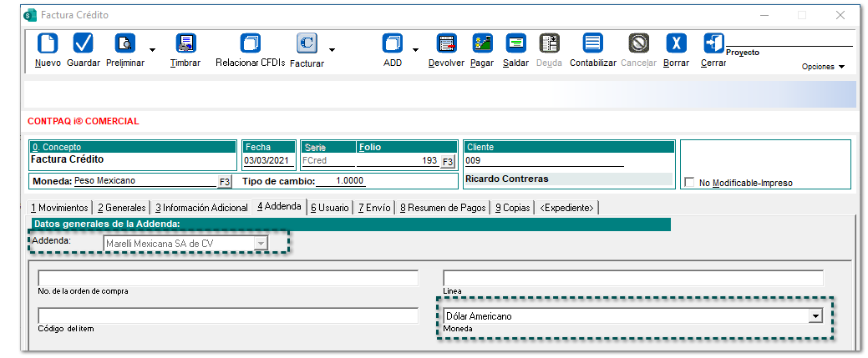Select the 4 Addenda tab
Viewport: 868px width, 358px height.
click(x=280, y=206)
